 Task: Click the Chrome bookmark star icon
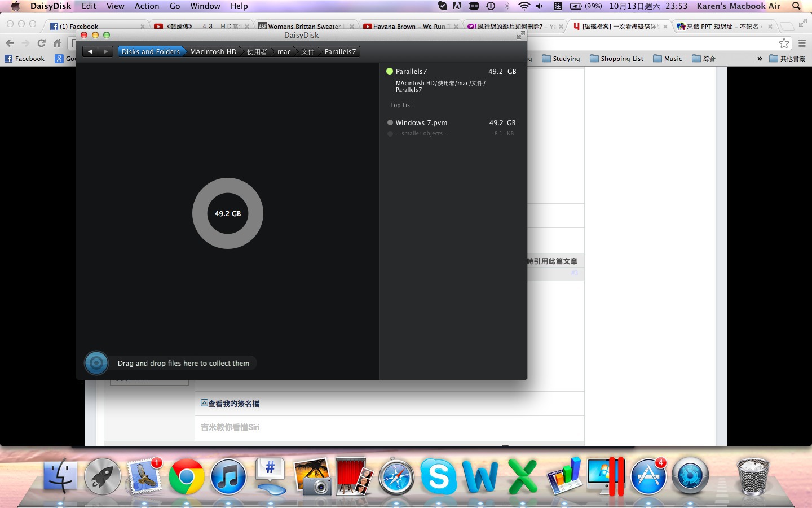pyautogui.click(x=784, y=43)
